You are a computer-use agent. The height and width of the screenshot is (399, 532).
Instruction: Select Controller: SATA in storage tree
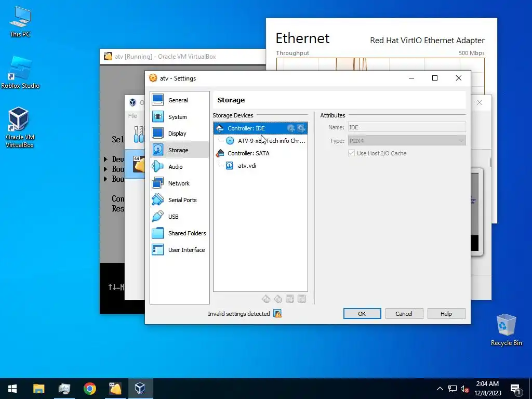pyautogui.click(x=260, y=153)
